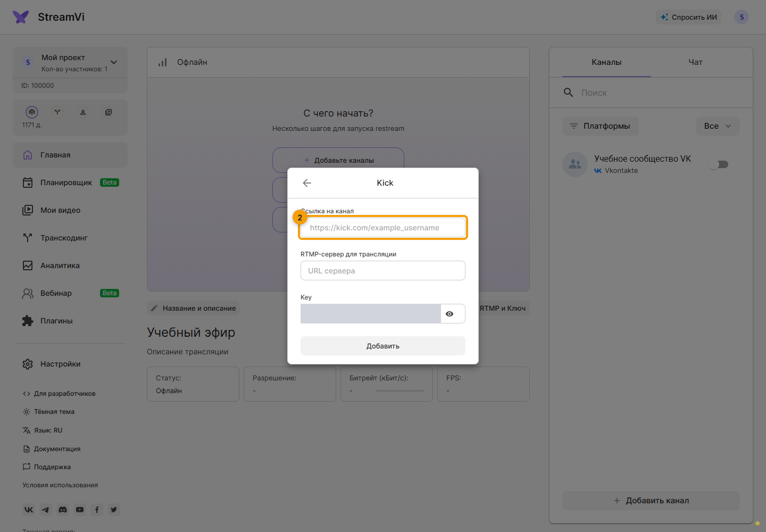
Task: Open StreamVi logo home link
Action: 49,17
